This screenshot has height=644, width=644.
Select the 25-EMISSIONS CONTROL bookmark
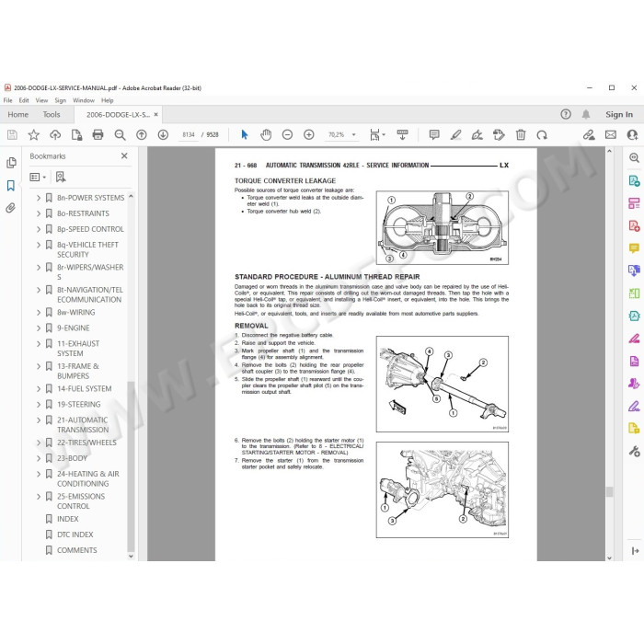pyautogui.click(x=81, y=501)
